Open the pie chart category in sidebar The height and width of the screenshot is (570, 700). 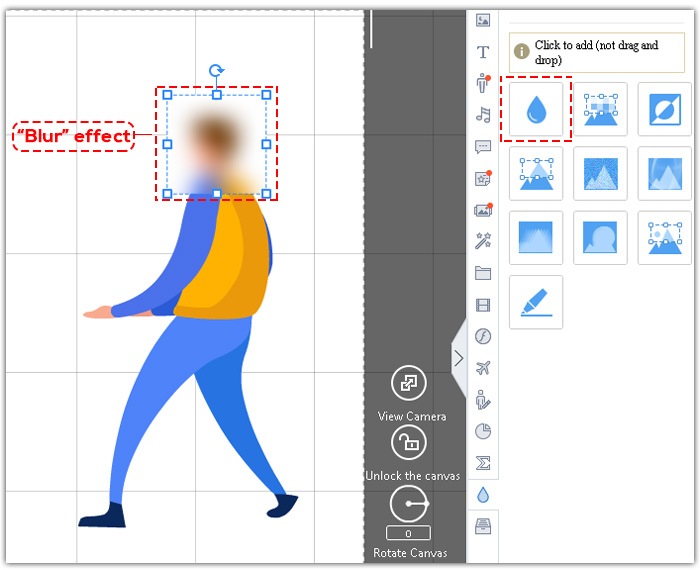[483, 431]
